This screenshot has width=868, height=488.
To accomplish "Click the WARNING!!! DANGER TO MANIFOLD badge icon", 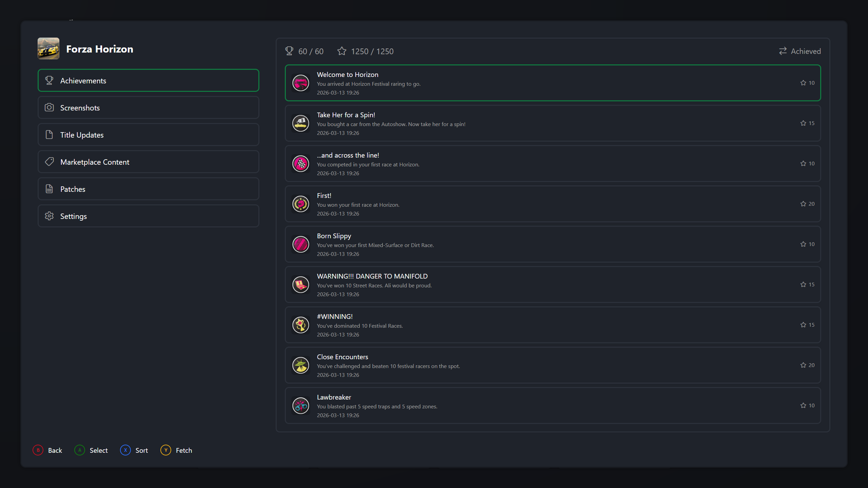I will [301, 285].
